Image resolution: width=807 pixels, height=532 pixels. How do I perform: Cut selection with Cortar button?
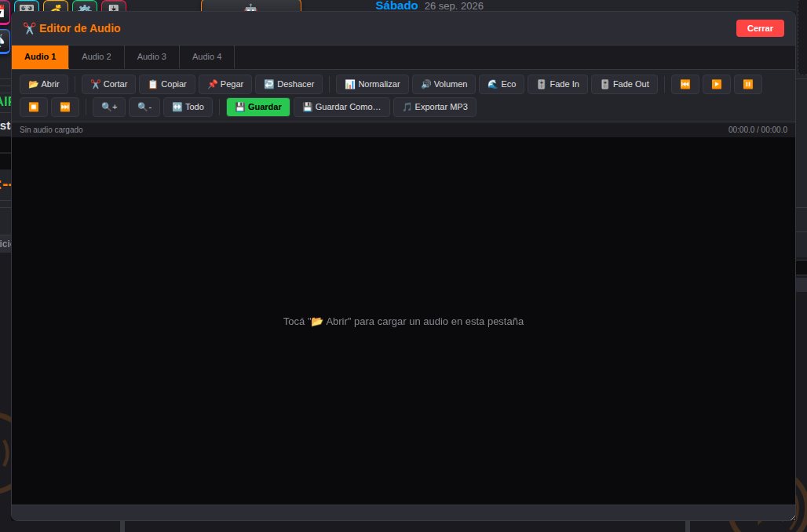point(108,85)
